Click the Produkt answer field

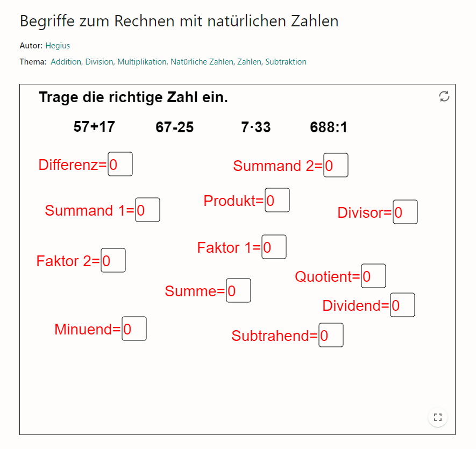(x=277, y=201)
